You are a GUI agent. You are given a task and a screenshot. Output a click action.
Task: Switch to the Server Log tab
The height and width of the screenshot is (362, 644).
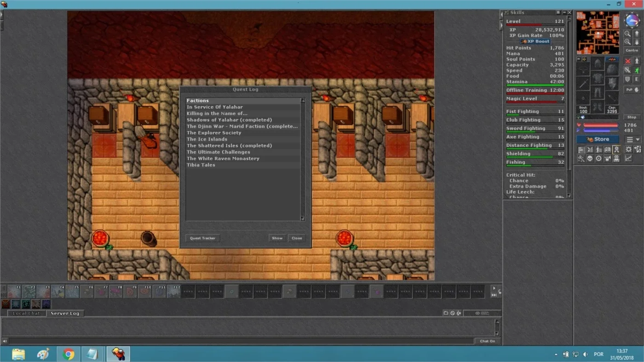65,313
